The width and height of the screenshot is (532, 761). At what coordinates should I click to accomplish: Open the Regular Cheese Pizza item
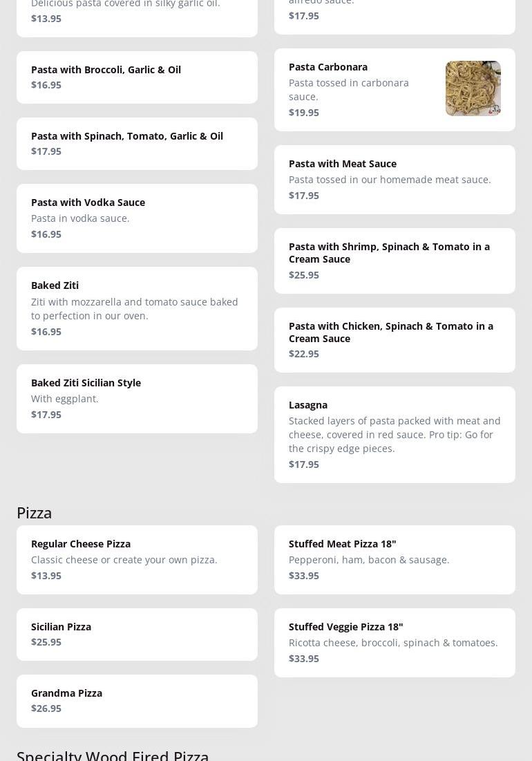click(137, 560)
